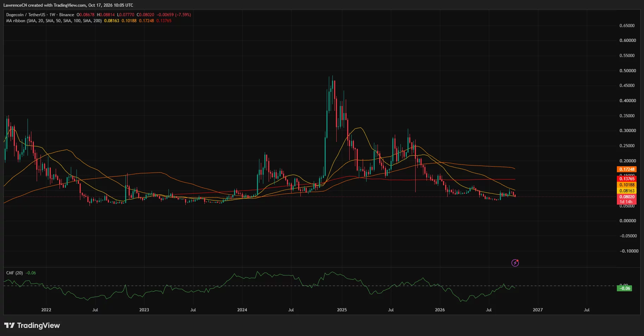Click the 0.25000 price scale label
This screenshot has height=336, width=644.
[627, 146]
